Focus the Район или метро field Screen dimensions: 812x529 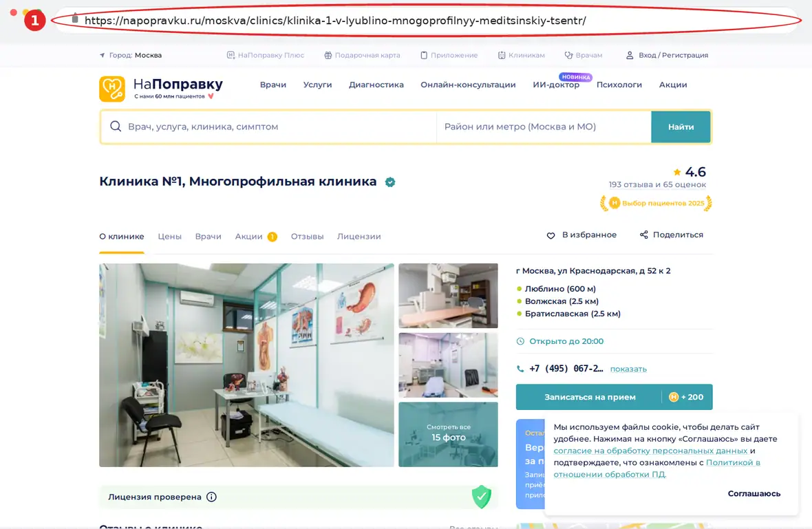click(544, 127)
